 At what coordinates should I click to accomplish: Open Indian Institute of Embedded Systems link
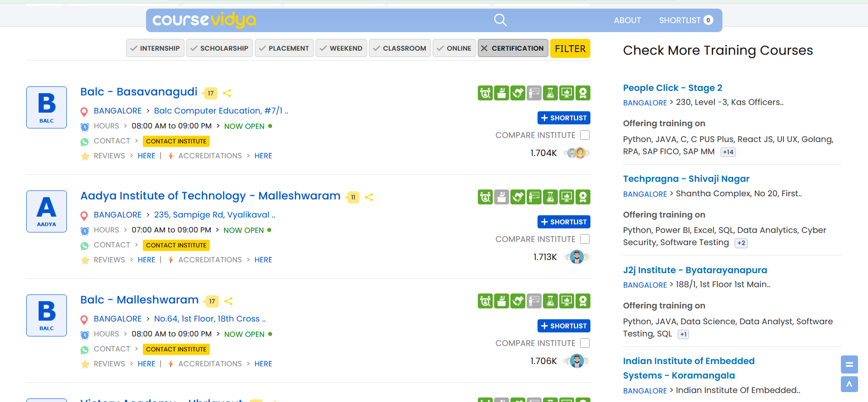(689, 368)
